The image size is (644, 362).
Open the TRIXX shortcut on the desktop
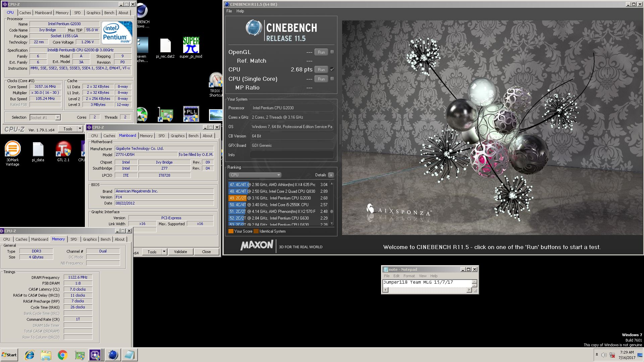[216, 84]
